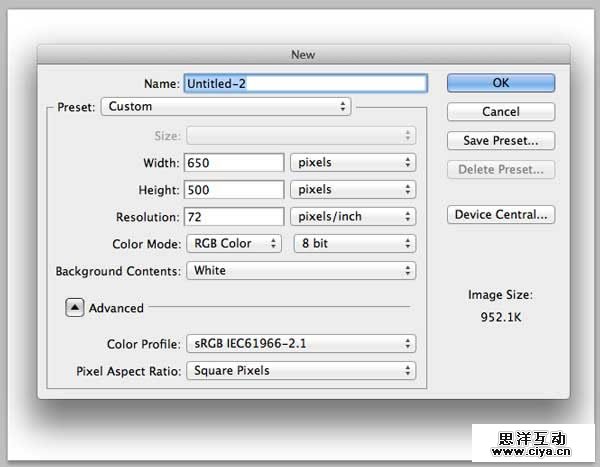Open the Width units dropdown

[352, 162]
